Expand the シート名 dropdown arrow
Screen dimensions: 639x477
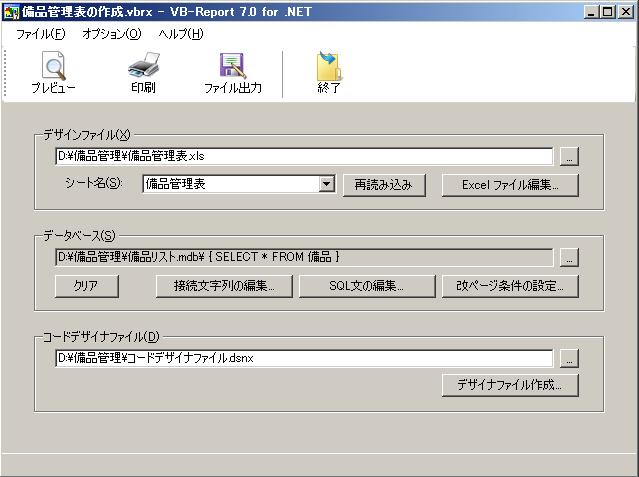coord(326,184)
